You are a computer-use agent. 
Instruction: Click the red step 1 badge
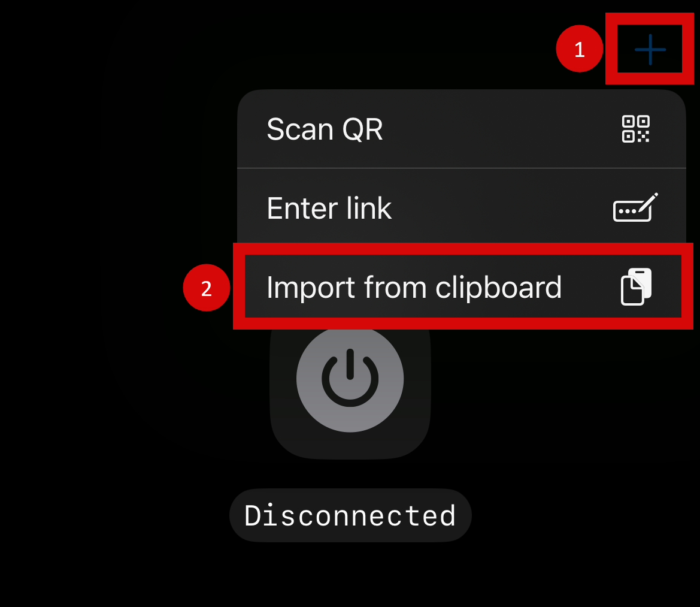pos(580,49)
